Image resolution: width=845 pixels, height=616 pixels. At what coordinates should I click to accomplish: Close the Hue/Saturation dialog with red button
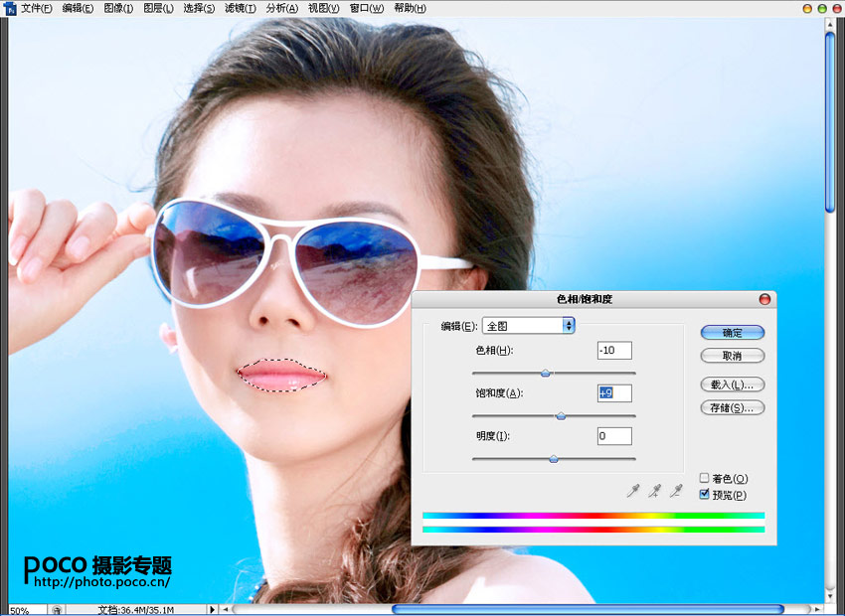click(764, 298)
